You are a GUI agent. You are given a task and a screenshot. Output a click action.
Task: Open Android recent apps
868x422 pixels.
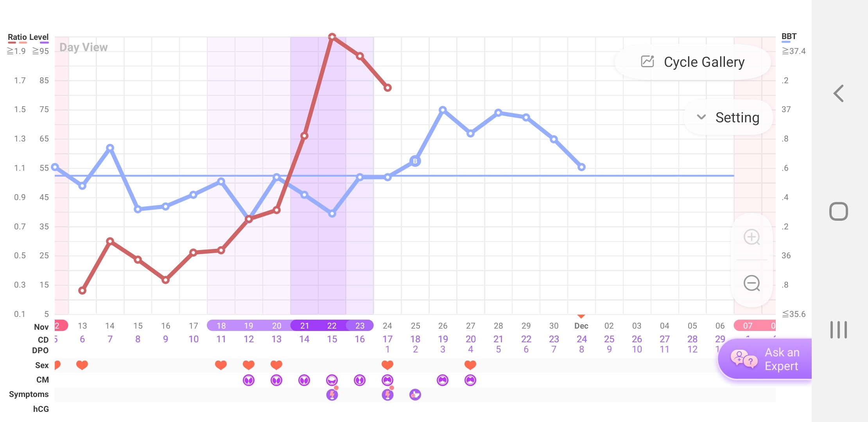[x=838, y=330]
